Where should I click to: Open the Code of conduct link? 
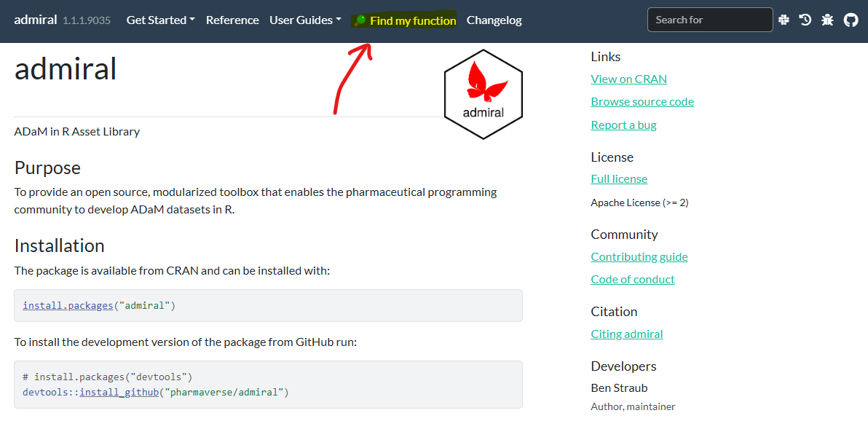click(x=632, y=279)
